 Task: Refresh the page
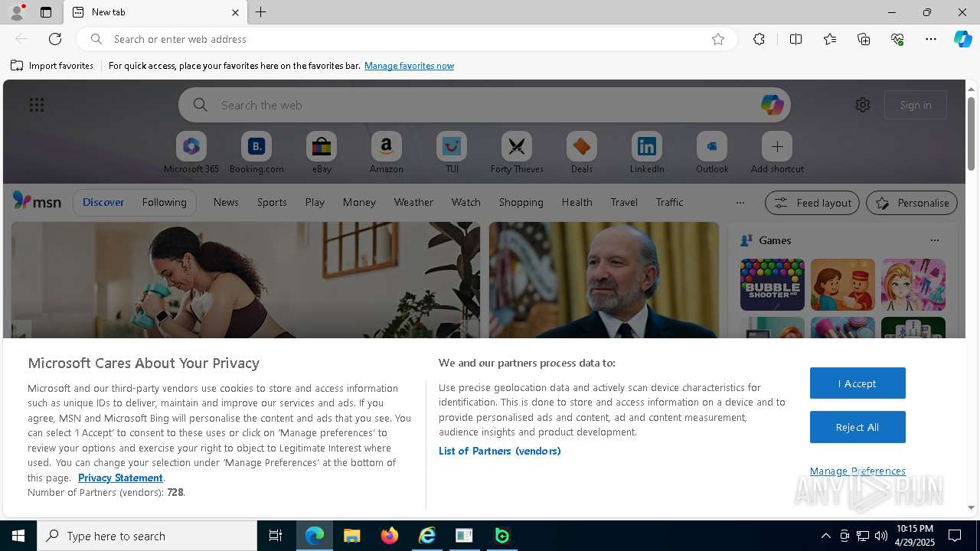coord(55,39)
